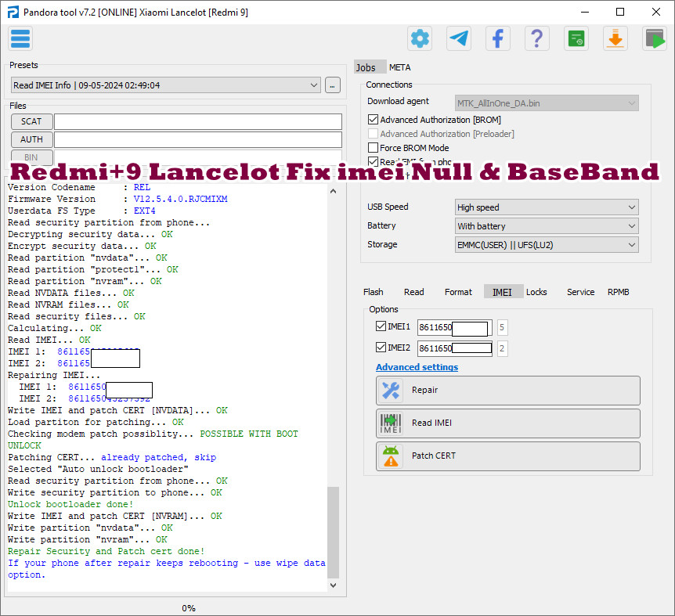Click the SCAT file path field
This screenshot has width=675, height=616.
(x=198, y=122)
